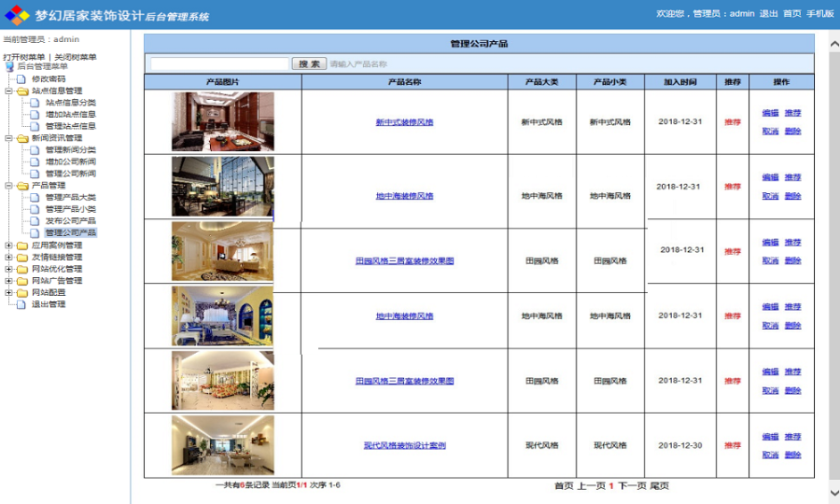
Task: Click the folder icon beside 站点信息管理
Action: coord(22,91)
